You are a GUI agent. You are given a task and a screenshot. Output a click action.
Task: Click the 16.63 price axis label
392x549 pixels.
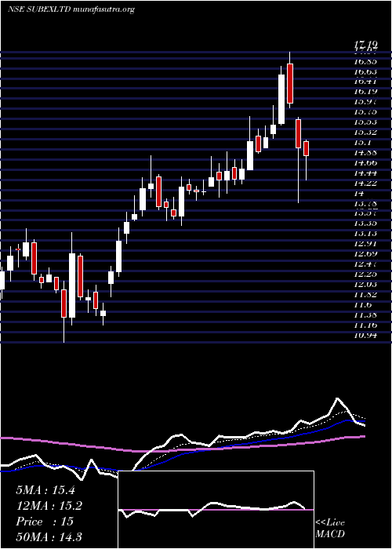[x=365, y=72]
